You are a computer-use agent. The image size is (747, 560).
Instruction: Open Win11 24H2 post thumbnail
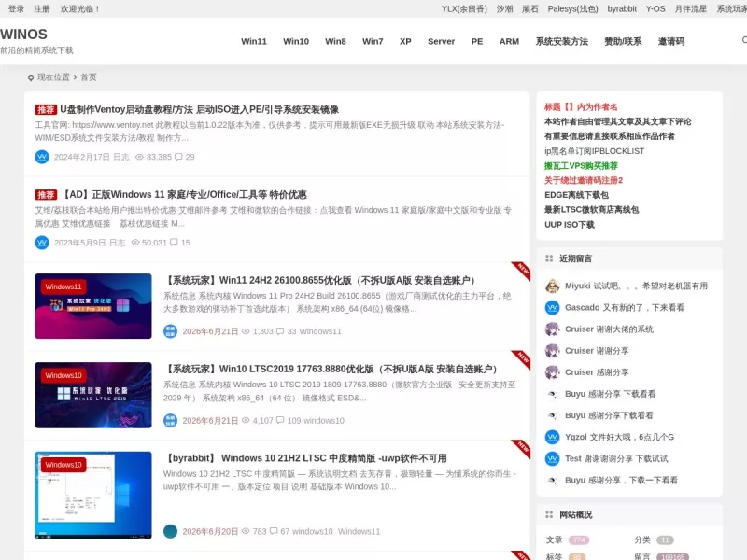pyautogui.click(x=93, y=306)
